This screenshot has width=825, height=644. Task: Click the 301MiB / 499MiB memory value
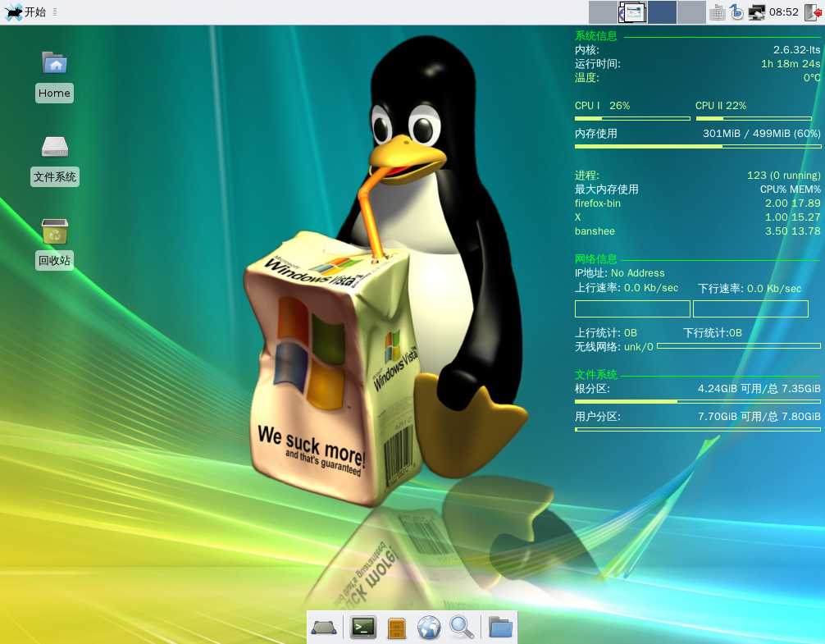click(761, 133)
